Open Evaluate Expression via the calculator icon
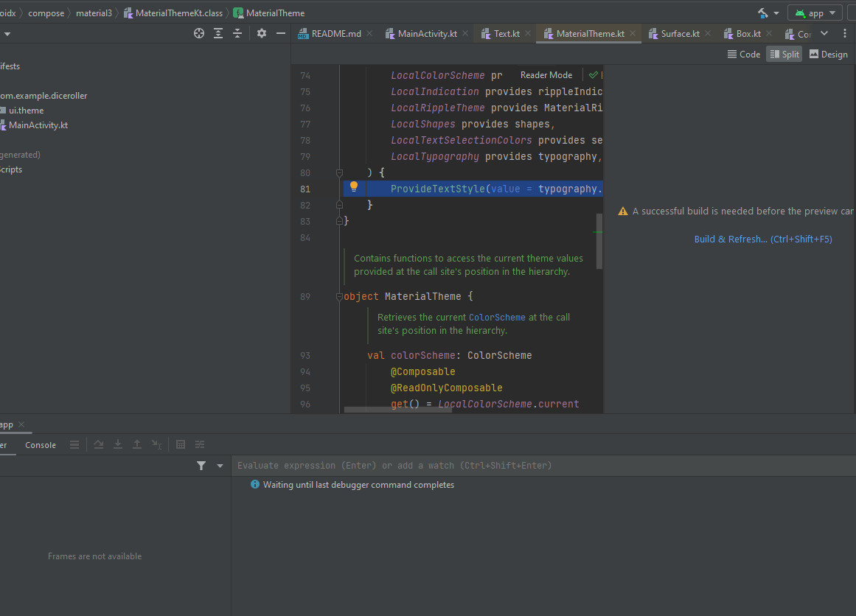 [181, 444]
